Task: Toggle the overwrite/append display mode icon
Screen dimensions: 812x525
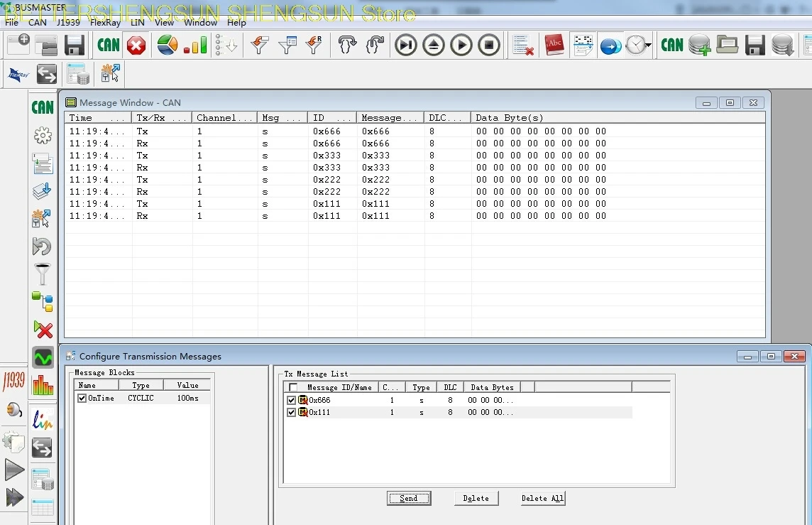Action: [x=583, y=45]
